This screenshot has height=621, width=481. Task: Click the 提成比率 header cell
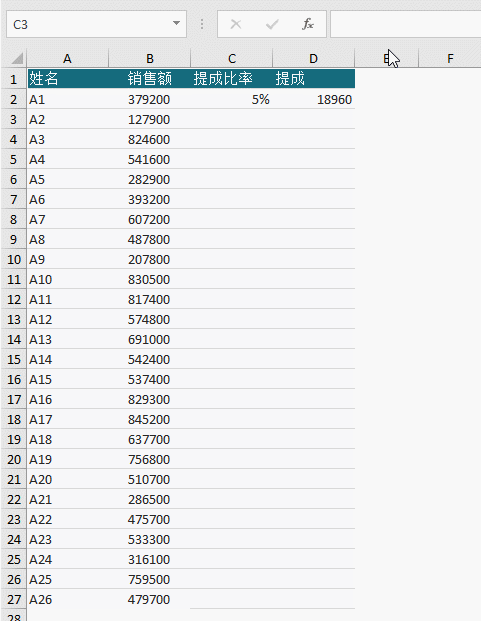pos(232,78)
